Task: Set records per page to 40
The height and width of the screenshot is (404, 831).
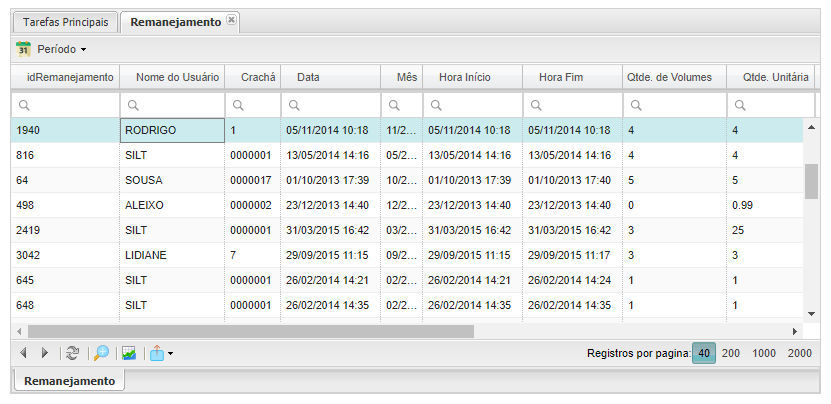Action: (704, 353)
